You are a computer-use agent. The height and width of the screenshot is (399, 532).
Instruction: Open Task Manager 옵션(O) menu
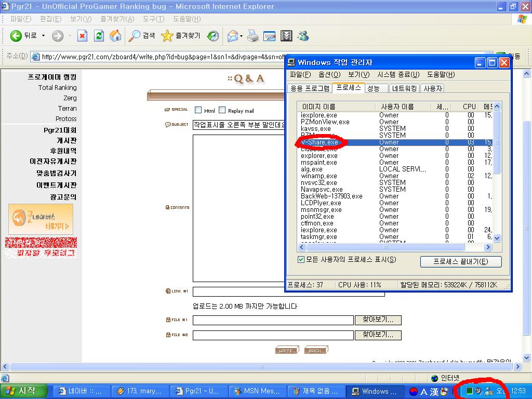pyautogui.click(x=329, y=75)
